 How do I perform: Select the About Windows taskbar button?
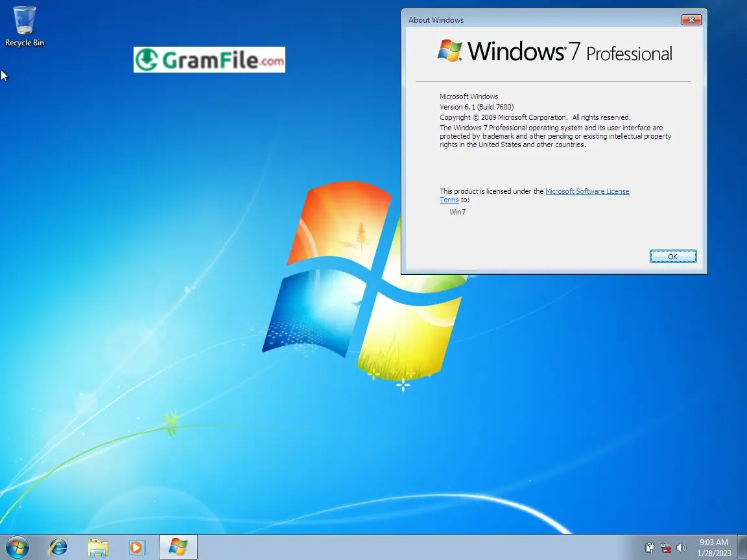pos(178,547)
